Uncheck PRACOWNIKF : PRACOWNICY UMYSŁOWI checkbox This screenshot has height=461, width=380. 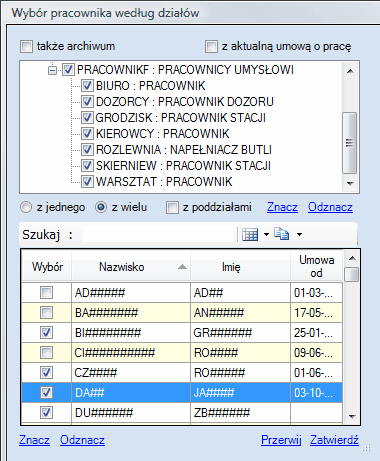pyautogui.click(x=68, y=70)
